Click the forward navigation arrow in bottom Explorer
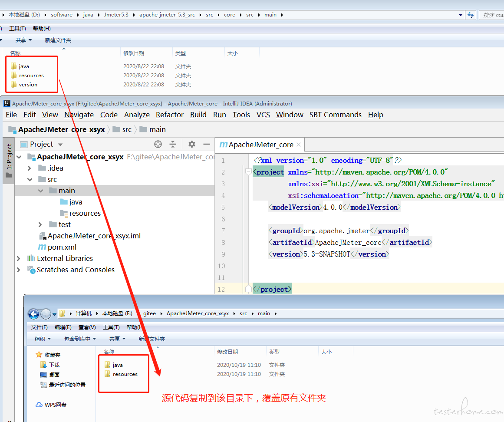Image resolution: width=504 pixels, height=422 pixels. tap(46, 314)
